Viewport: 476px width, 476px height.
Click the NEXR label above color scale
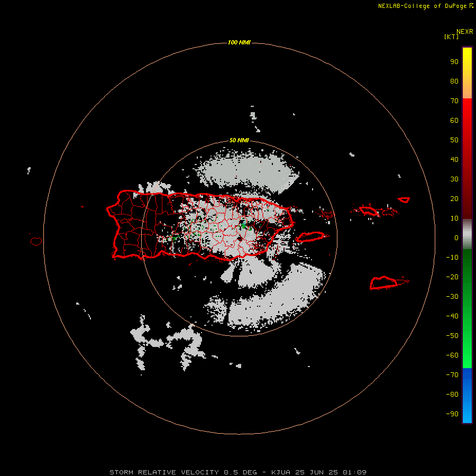point(465,32)
